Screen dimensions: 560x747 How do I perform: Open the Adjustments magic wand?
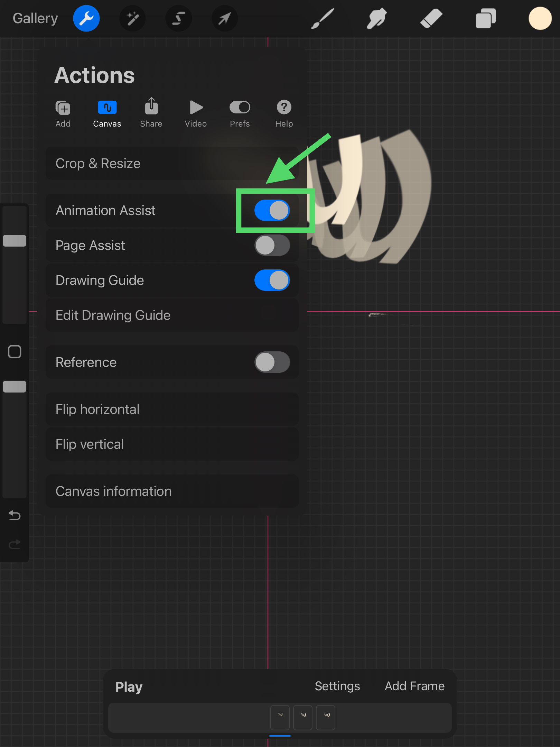click(132, 19)
